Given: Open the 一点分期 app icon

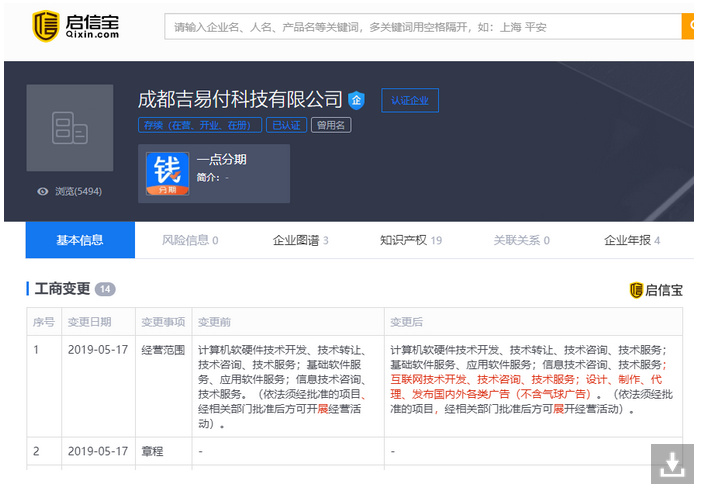Looking at the screenshot, I should (x=168, y=174).
